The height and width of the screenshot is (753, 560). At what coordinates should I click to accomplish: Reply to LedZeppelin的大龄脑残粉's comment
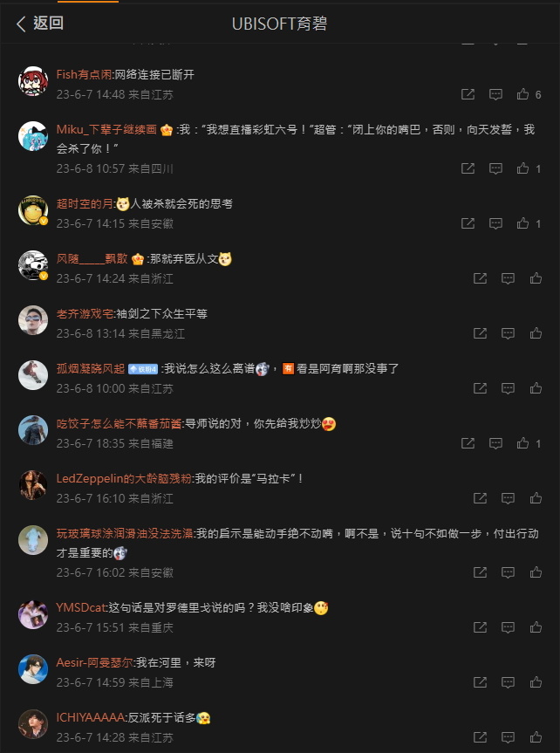pos(509,498)
